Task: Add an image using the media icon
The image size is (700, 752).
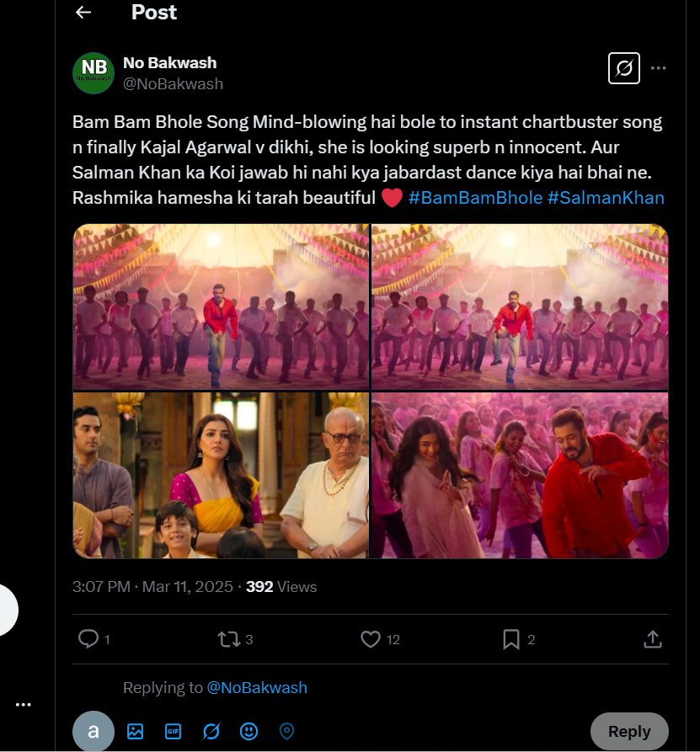Action: coord(135,731)
